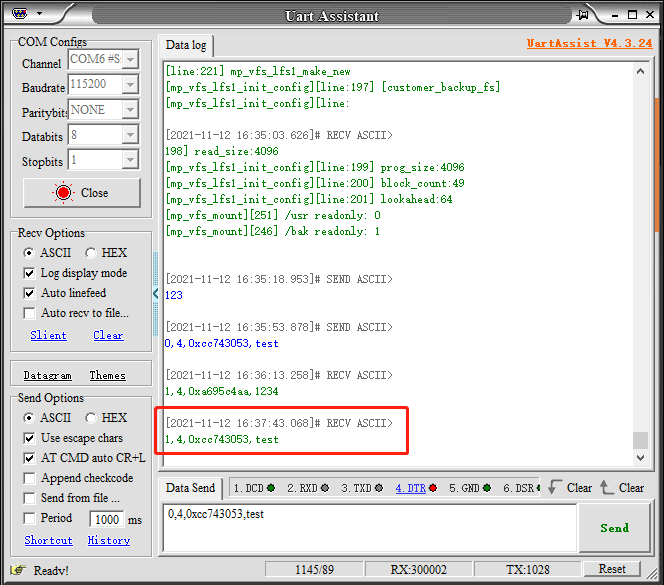Collapse the left panel with chevron
The width and height of the screenshot is (664, 585).
[x=155, y=293]
